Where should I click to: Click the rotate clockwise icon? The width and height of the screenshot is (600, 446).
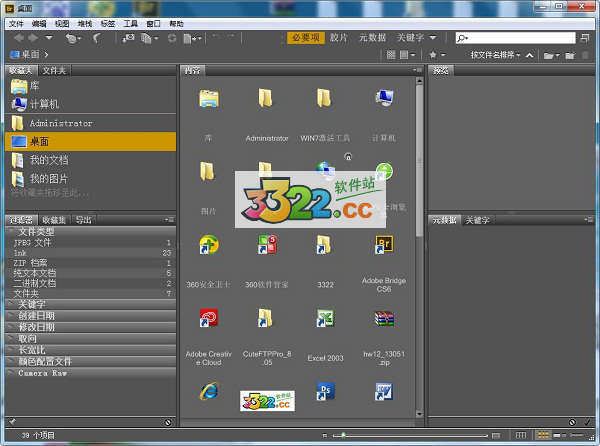pos(231,38)
